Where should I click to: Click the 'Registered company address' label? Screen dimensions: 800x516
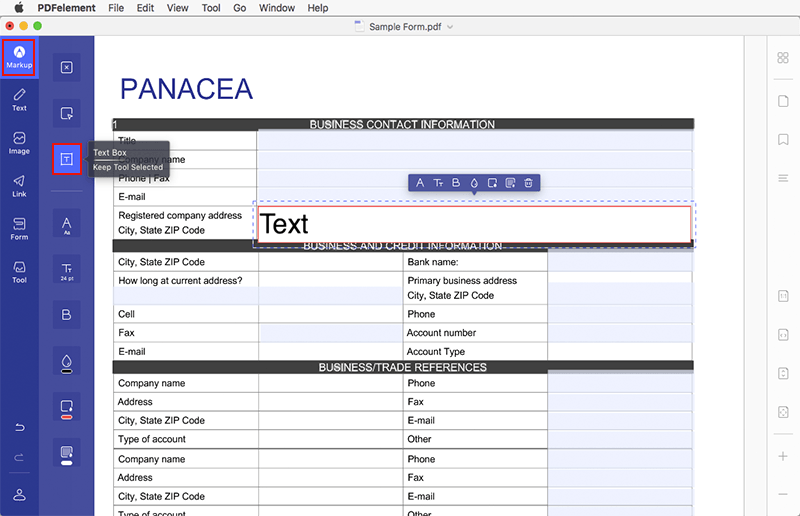[180, 215]
